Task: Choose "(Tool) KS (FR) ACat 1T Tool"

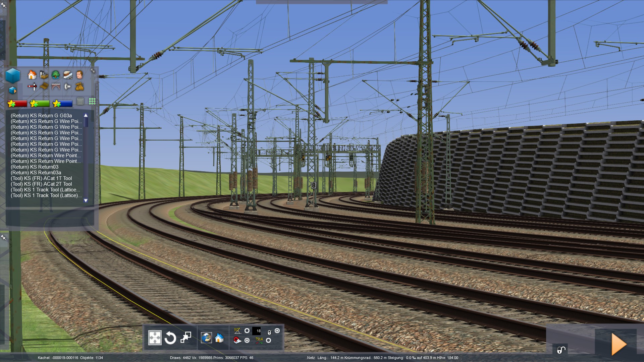Action: coord(41,178)
